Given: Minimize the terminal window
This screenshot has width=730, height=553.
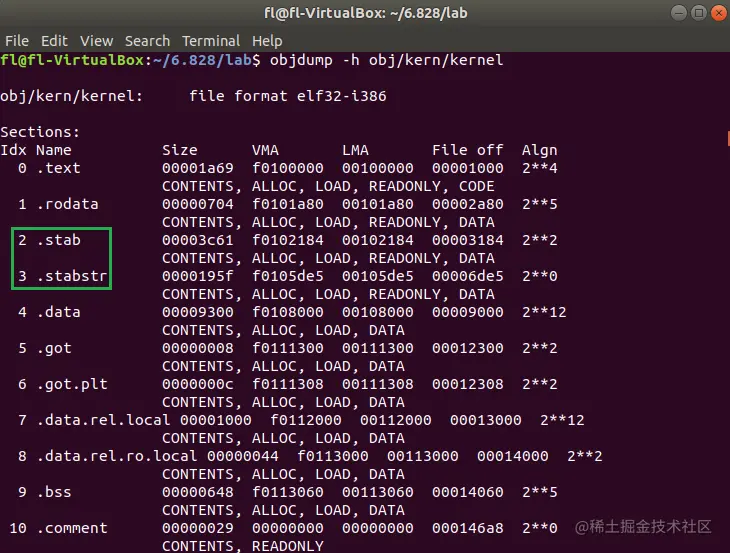Looking at the screenshot, I should pos(679,13).
